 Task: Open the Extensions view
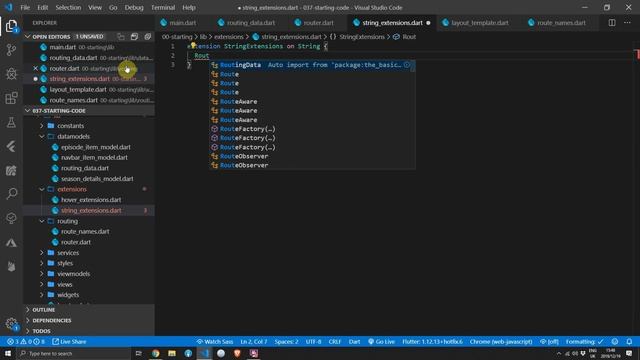click(11, 98)
